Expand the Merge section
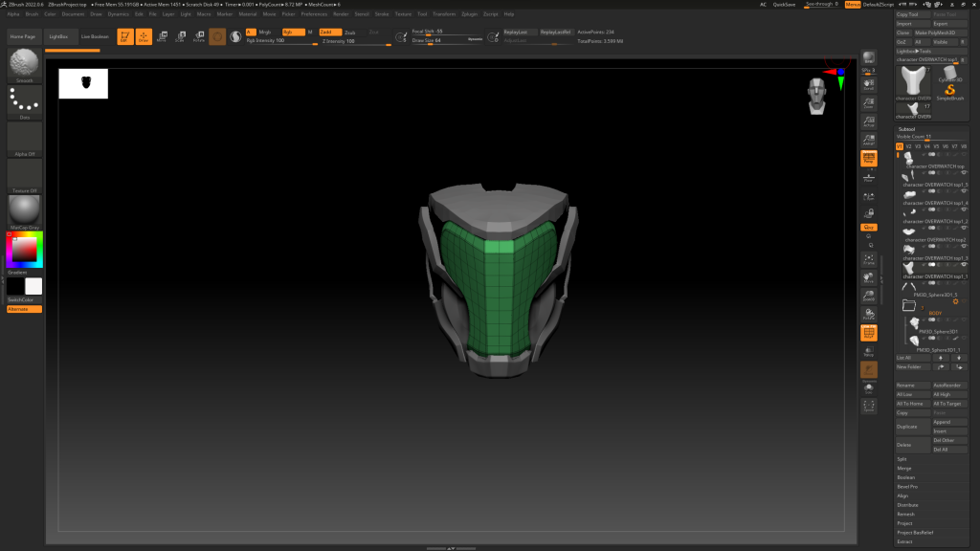This screenshot has height=551, width=980. pos(903,469)
